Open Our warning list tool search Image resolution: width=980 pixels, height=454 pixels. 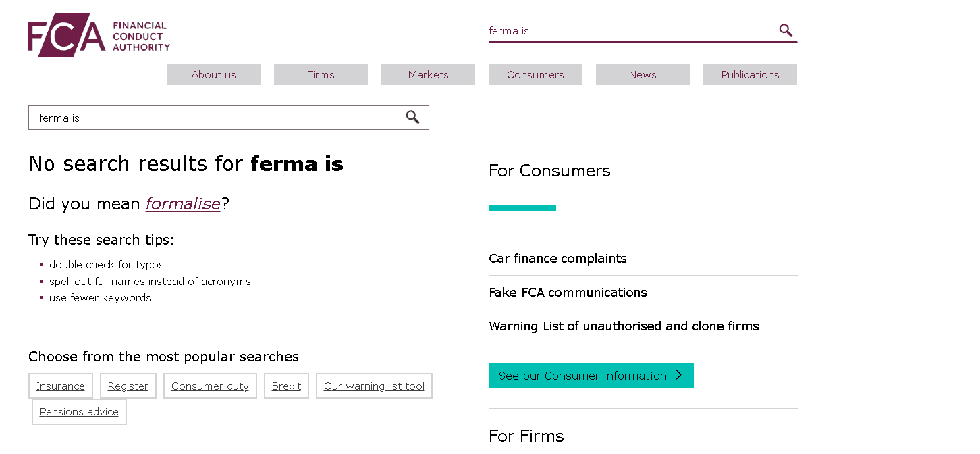click(374, 386)
